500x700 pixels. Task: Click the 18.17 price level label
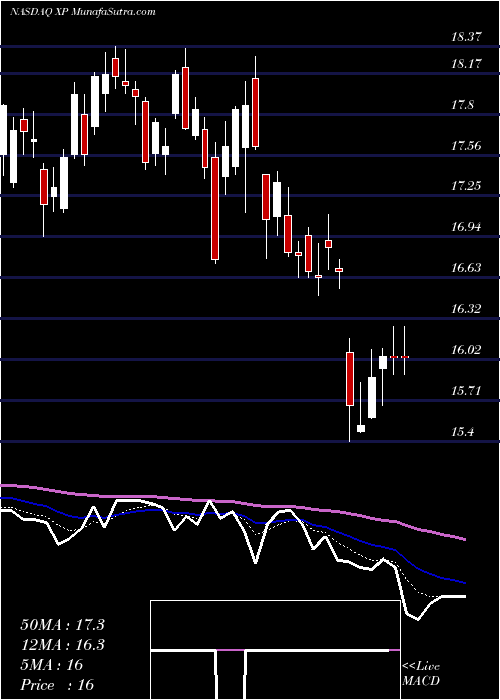coord(466,64)
